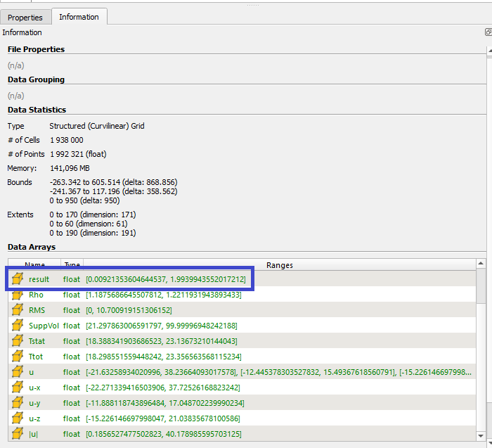492x448 pixels.
Task: Click the data arrays scrollbar up arrow
Action: pos(481,264)
